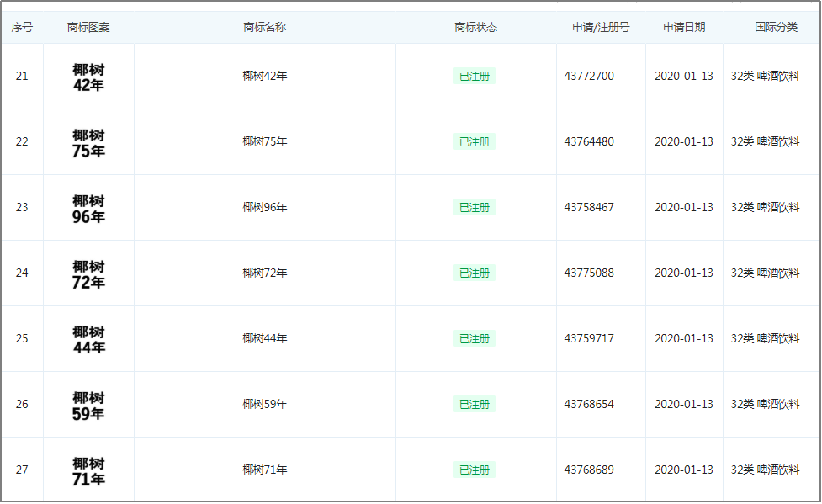Click the 商标名称 column header

click(x=265, y=27)
